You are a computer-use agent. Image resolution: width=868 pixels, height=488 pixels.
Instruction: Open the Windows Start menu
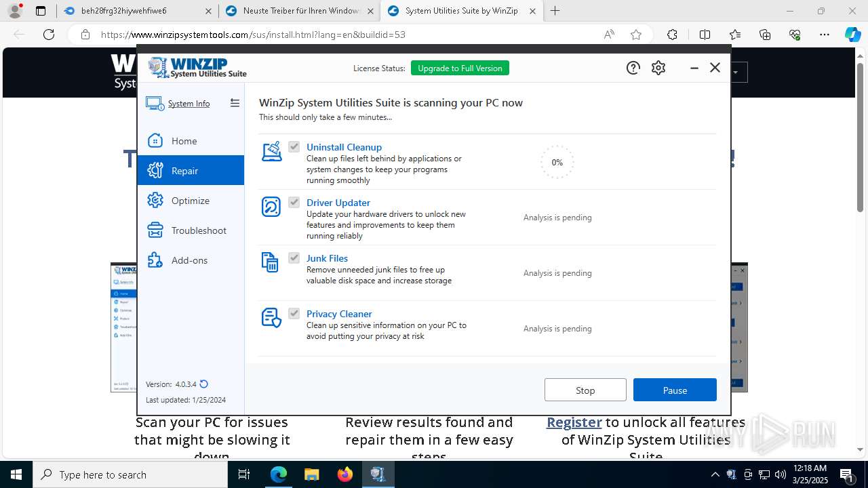tap(16, 474)
